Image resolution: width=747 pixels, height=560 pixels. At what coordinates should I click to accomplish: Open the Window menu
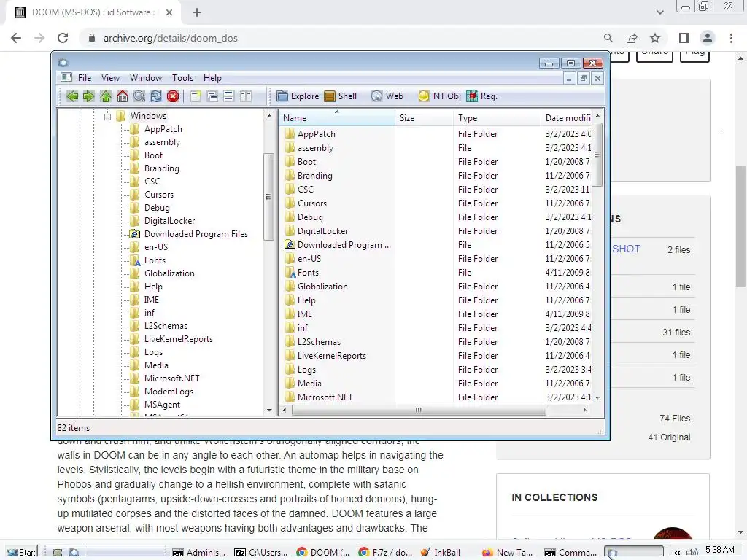[146, 77]
